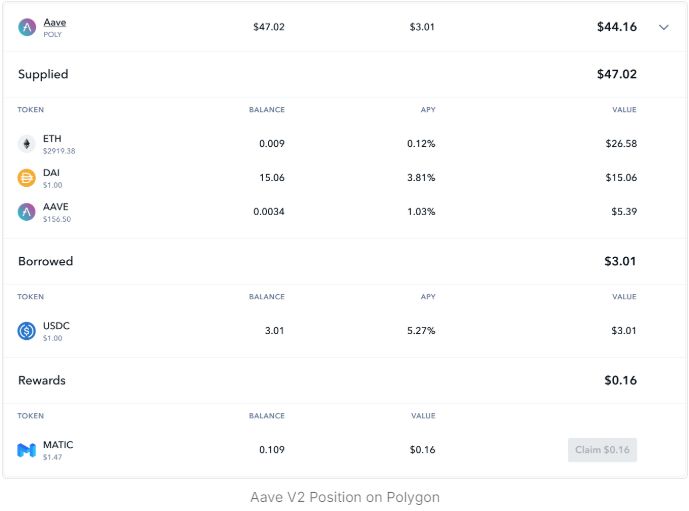Click the DAI supplied value $15.06
Viewport: 689px width, 511px height.
(621, 178)
